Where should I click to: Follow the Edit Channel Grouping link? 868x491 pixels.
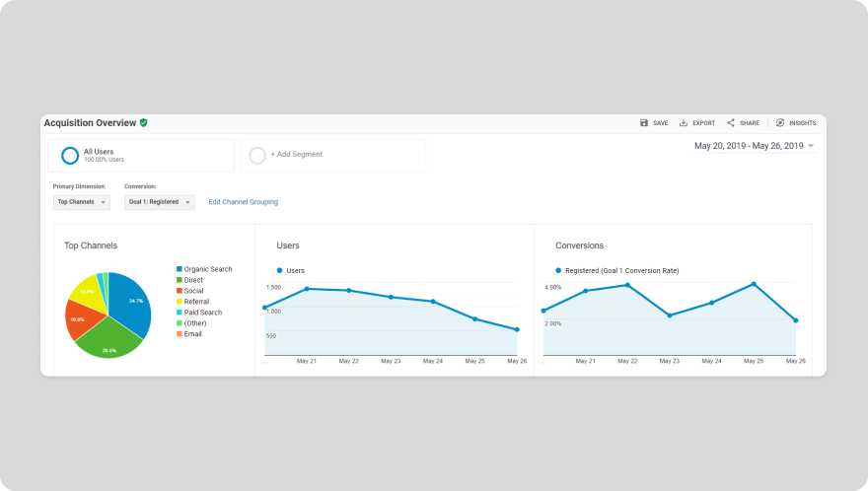(x=243, y=202)
